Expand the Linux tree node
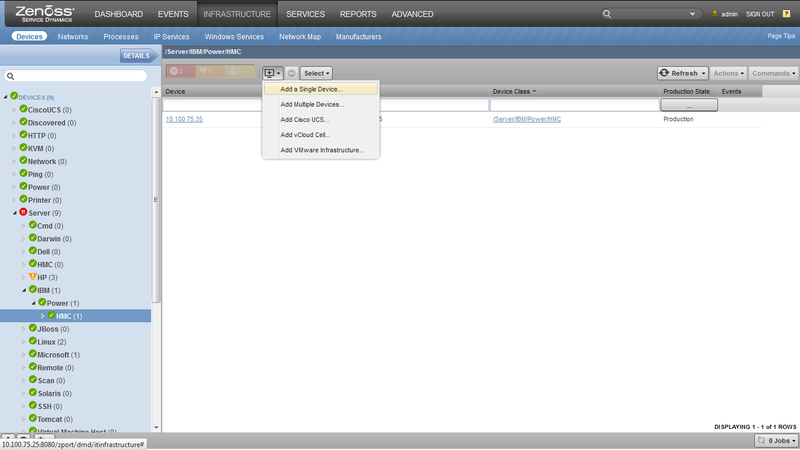The width and height of the screenshot is (800, 450). [23, 342]
